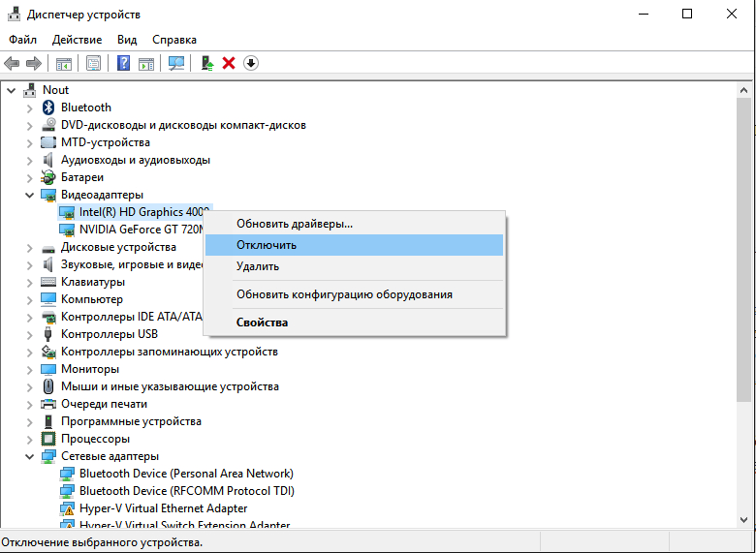Click the Bluetooth category icon
Screen dimensions: 756x553
tap(48, 108)
